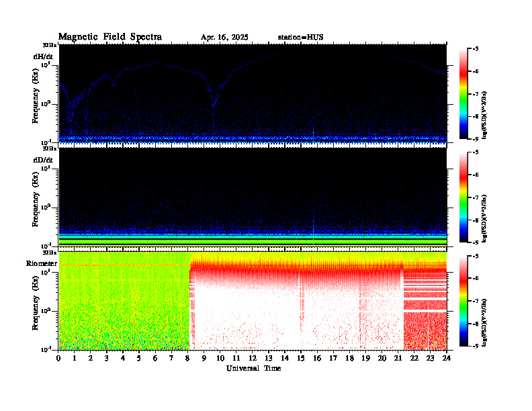This screenshot has width=532, height=411.
Task: Click the hour "14" tick label
Action: pyautogui.click(x=285, y=359)
